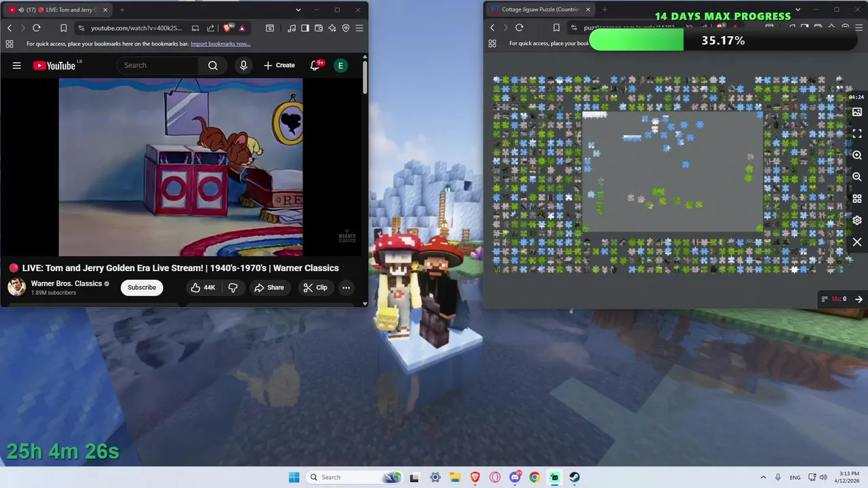Focus the YouTube search field
This screenshot has width=868, height=488.
pos(158,65)
